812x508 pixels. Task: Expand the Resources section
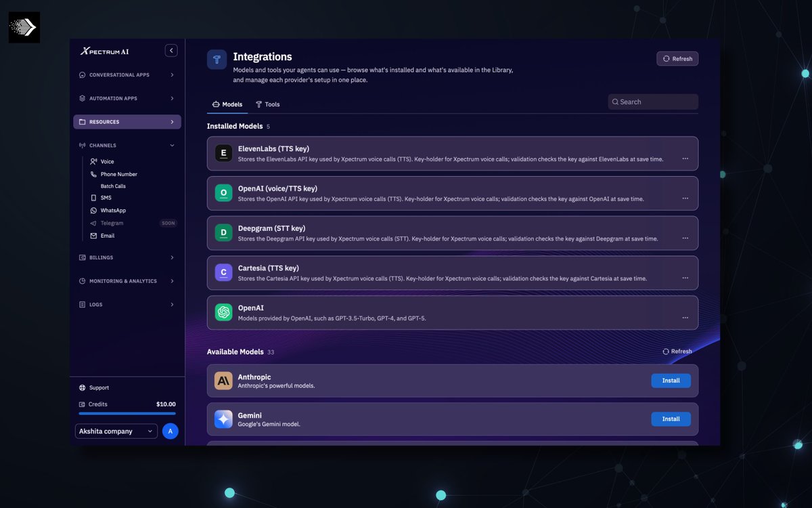(172, 122)
